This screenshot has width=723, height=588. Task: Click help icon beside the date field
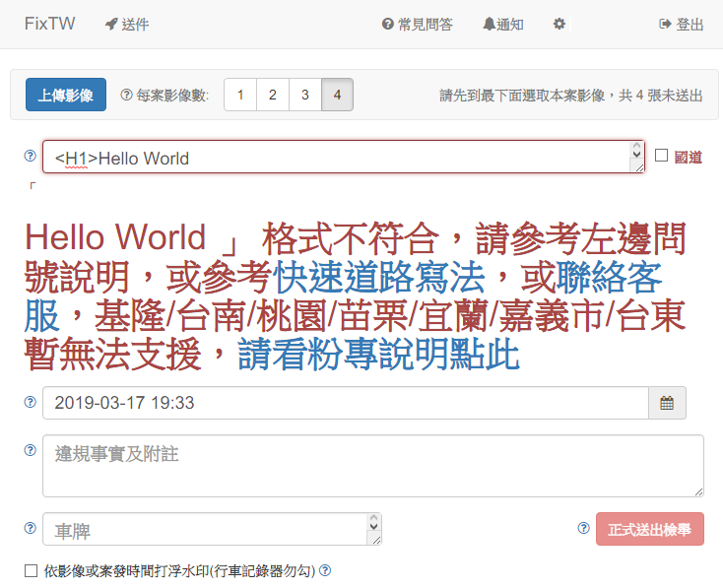[x=30, y=402]
